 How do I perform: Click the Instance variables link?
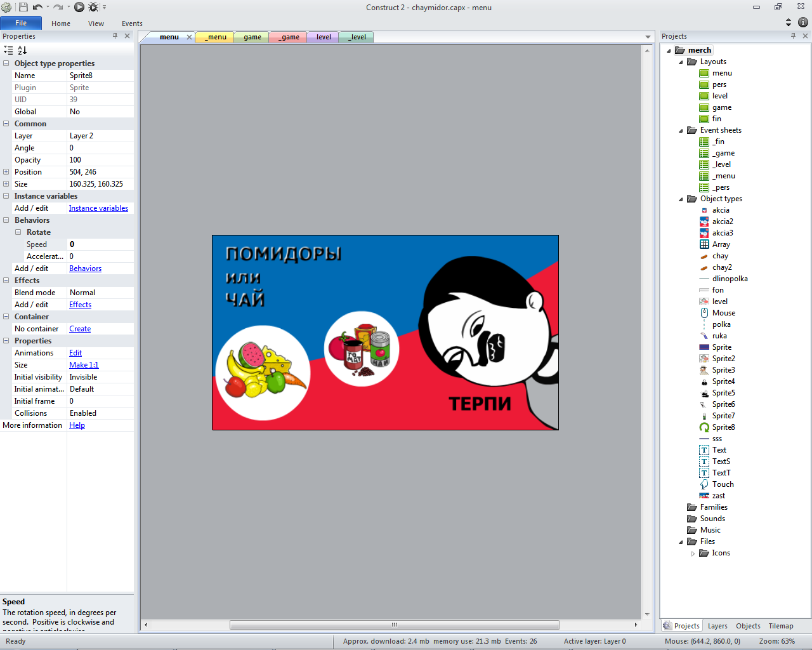point(98,208)
